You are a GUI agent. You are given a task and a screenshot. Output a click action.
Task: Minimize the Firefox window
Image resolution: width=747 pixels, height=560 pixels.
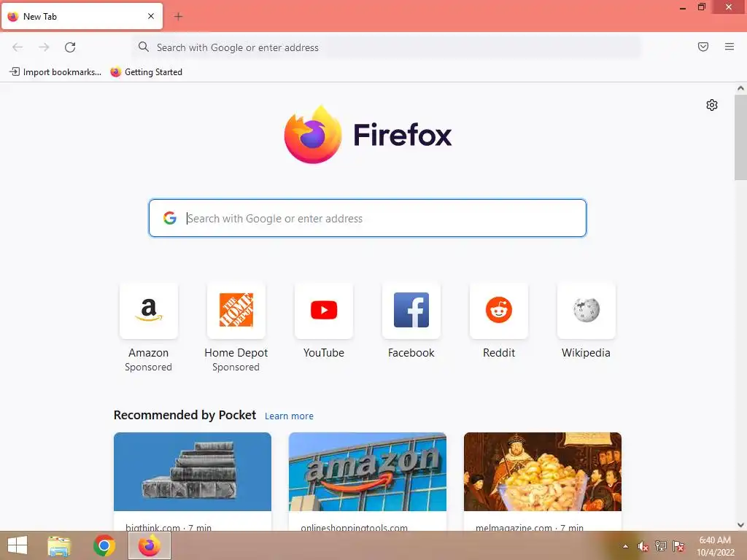(682, 7)
